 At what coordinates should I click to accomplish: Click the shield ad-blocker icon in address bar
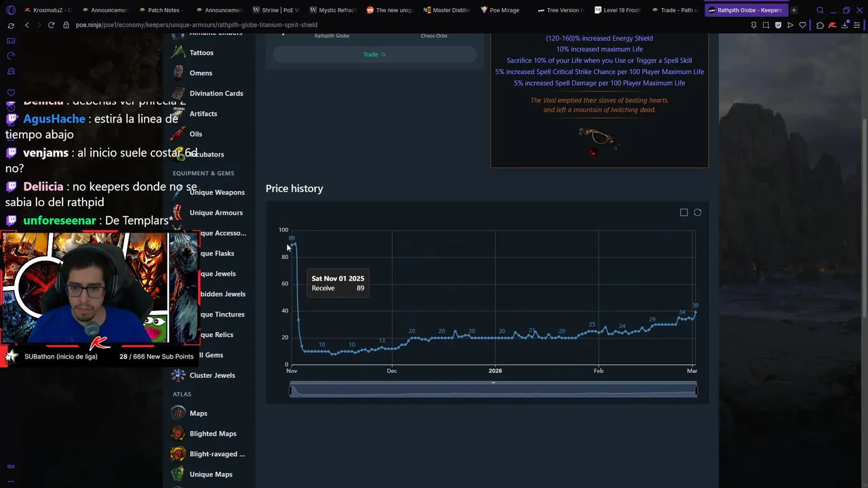point(778,25)
